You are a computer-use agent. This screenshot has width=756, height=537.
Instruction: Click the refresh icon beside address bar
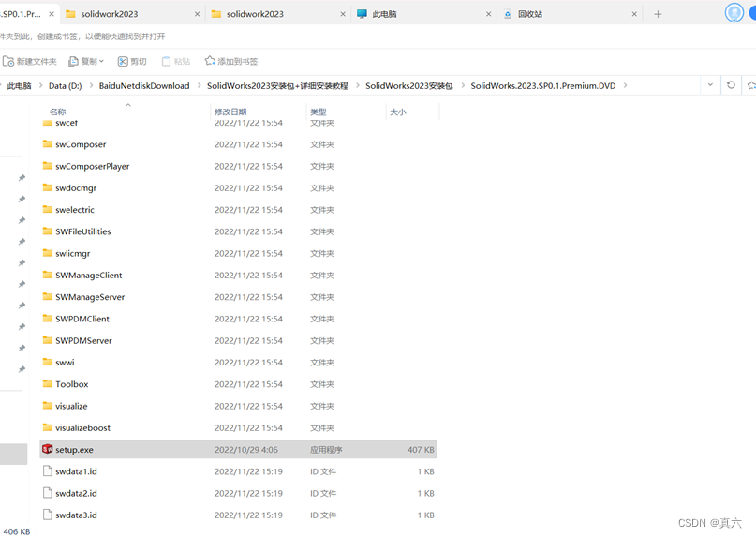click(x=731, y=85)
